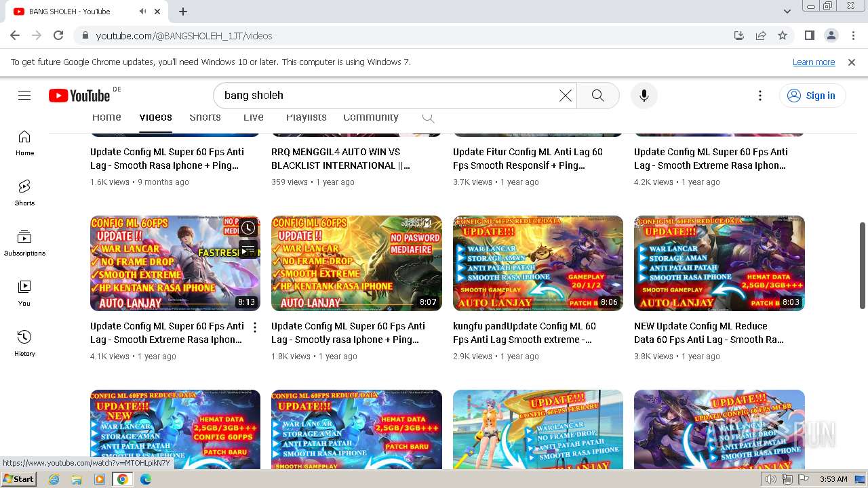Open Microsoft Edge from taskbar
This screenshot has width=868, height=488.
(x=145, y=479)
